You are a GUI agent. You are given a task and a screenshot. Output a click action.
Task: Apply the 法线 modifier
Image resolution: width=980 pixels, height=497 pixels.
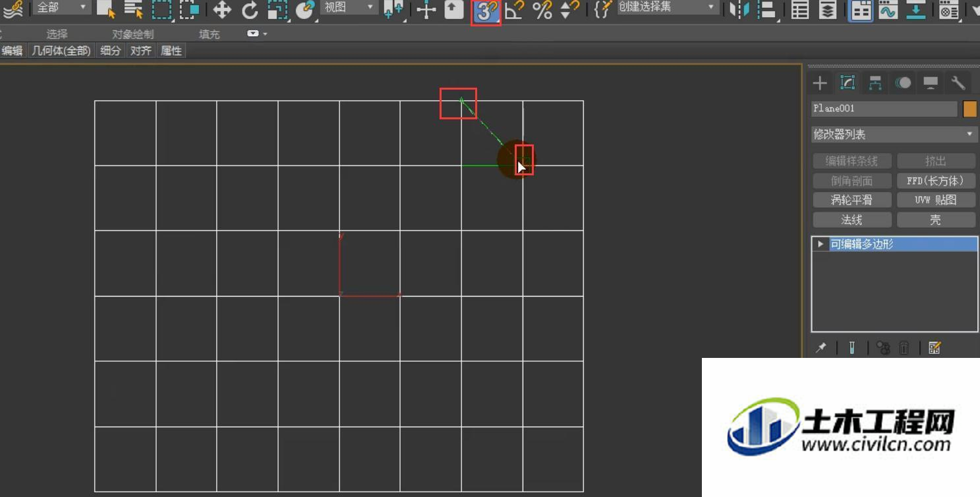click(x=852, y=219)
